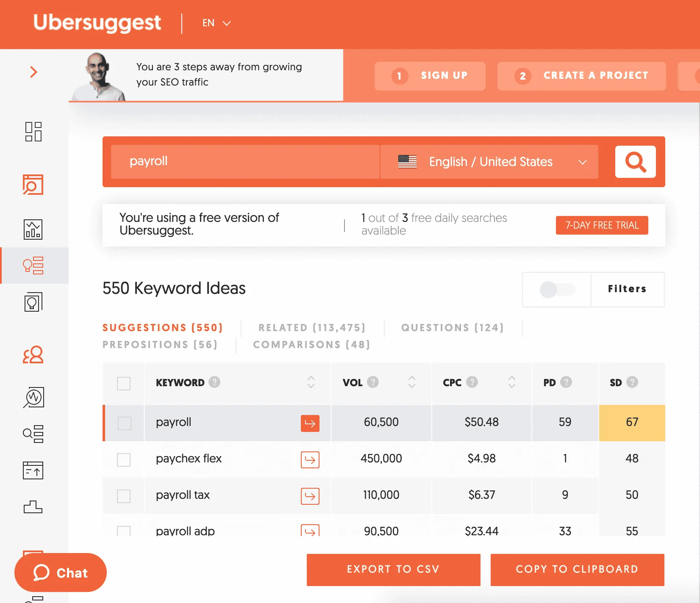The image size is (700, 603).
Task: Check the payroll adp row checkbox
Action: coord(124,531)
